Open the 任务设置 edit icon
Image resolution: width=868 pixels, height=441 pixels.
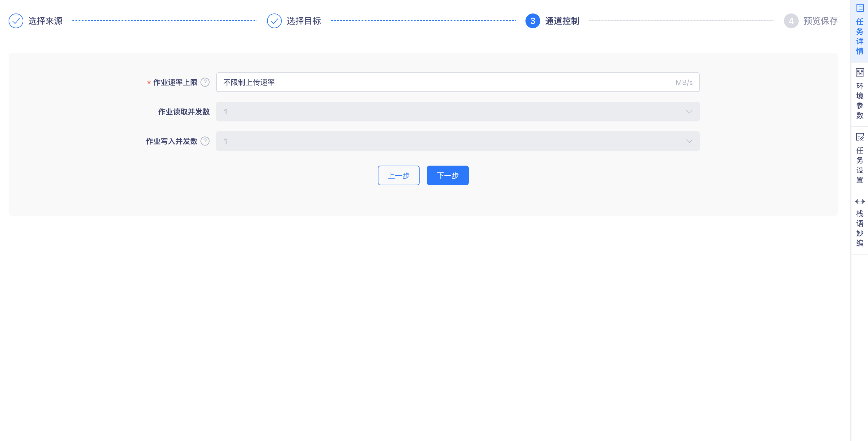[860, 137]
